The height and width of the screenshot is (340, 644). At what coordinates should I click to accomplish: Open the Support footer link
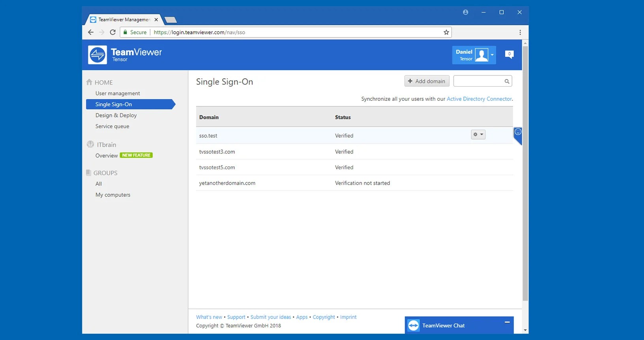click(x=236, y=317)
